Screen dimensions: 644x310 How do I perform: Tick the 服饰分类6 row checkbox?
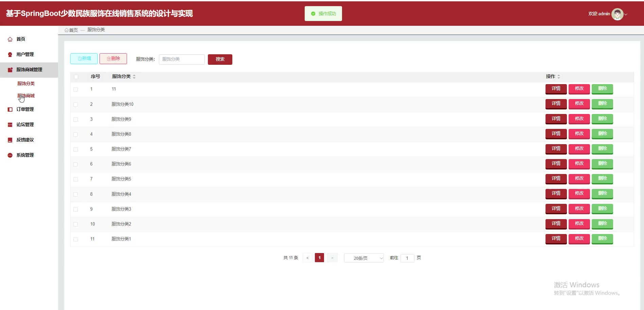point(76,164)
